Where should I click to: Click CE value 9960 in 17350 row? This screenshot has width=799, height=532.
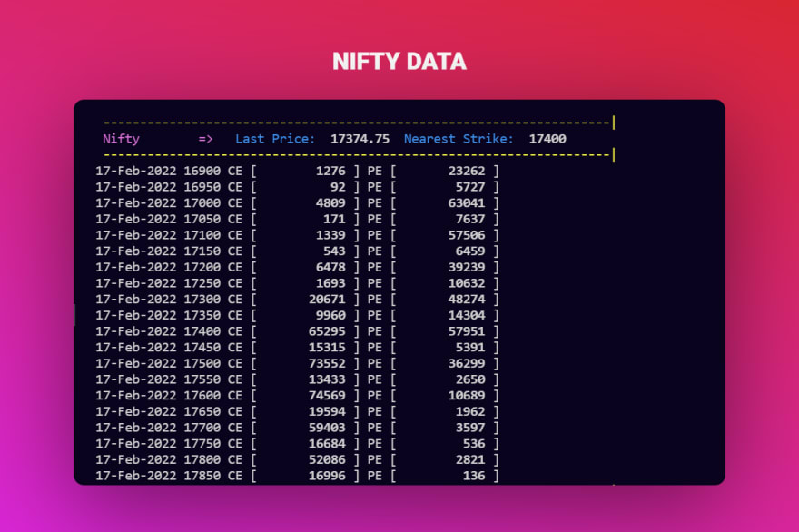pos(330,315)
